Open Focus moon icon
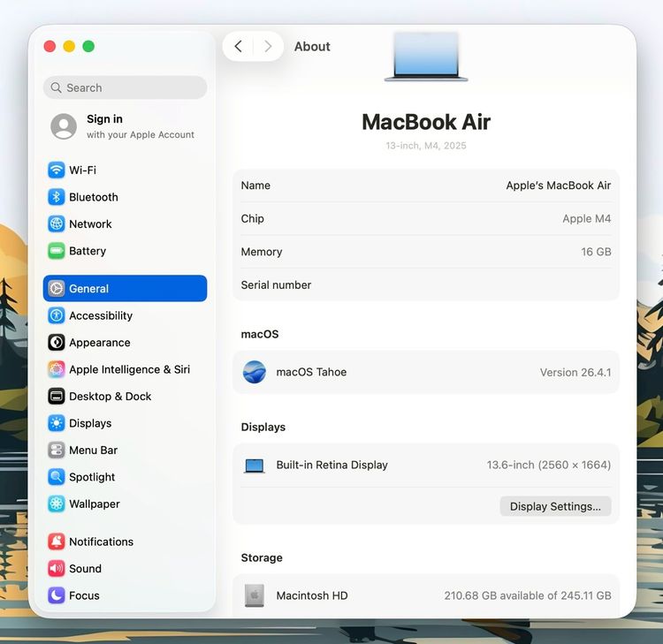The width and height of the screenshot is (663, 644). (x=57, y=595)
